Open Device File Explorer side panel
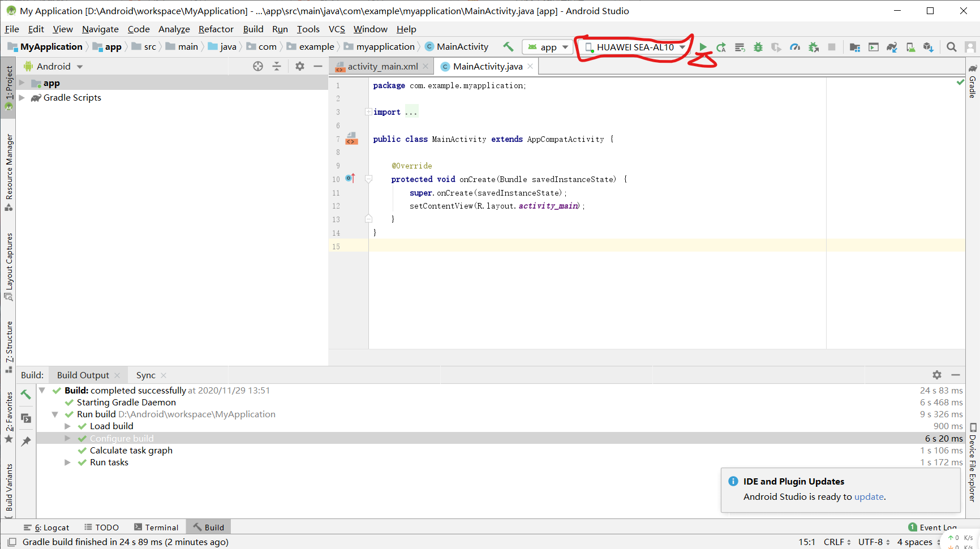The height and width of the screenshot is (549, 980). [x=973, y=462]
